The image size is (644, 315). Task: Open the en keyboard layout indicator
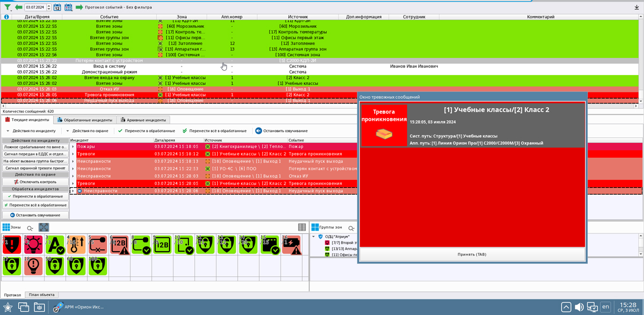[605, 307]
